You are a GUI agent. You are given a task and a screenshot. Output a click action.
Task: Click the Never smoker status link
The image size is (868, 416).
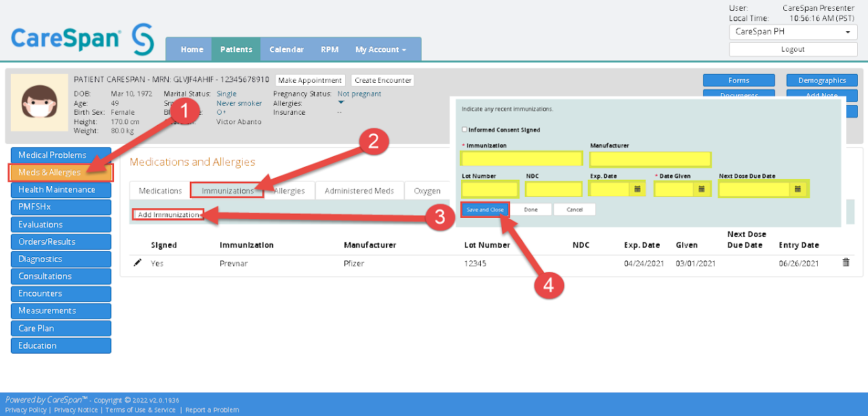[x=239, y=103]
